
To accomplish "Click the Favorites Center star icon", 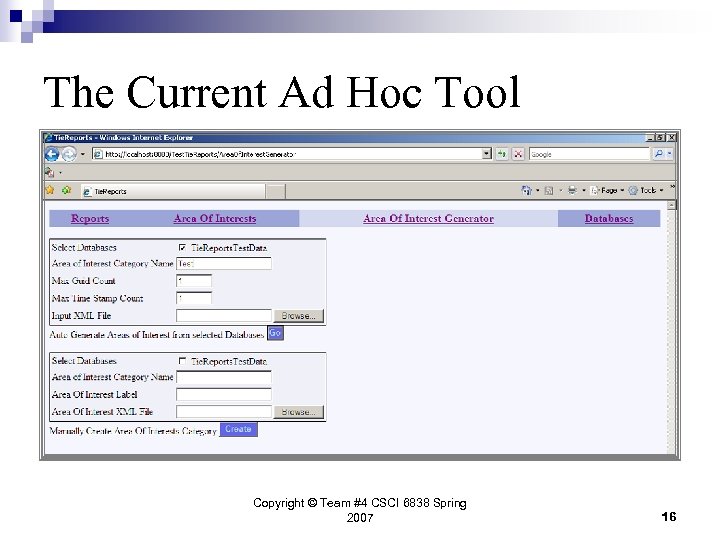I will 50,190.
